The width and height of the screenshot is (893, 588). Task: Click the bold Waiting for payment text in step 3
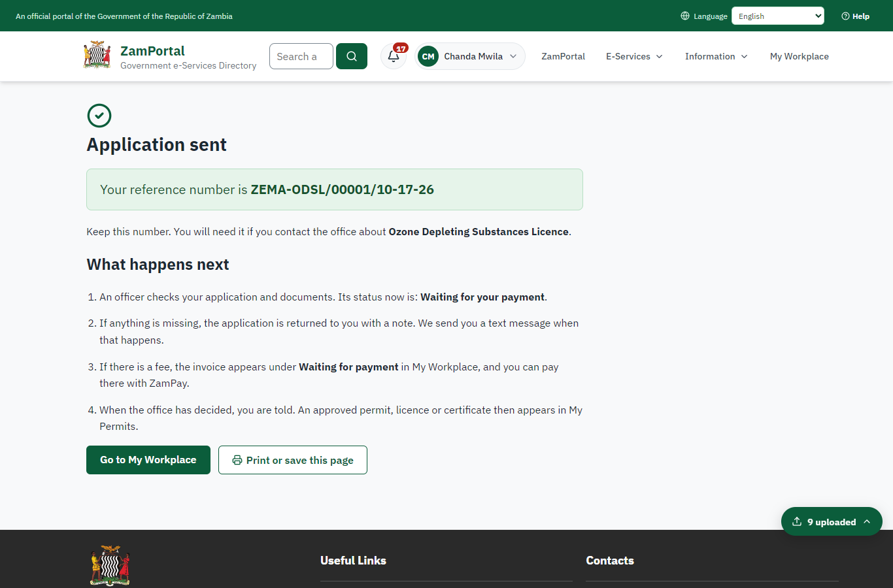pyautogui.click(x=348, y=367)
